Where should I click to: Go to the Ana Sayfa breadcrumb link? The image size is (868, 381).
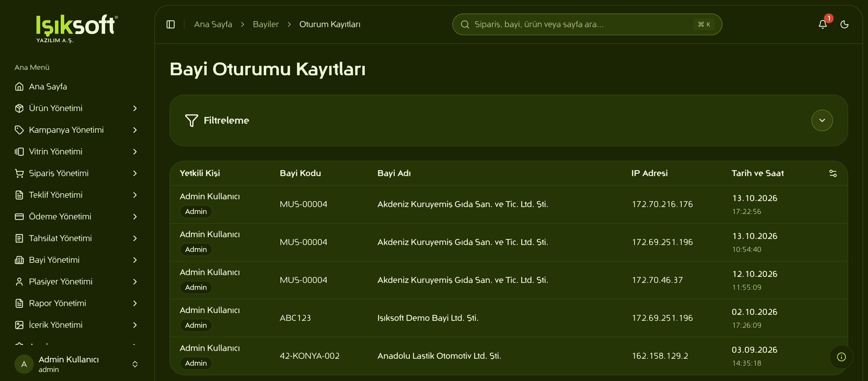[213, 24]
